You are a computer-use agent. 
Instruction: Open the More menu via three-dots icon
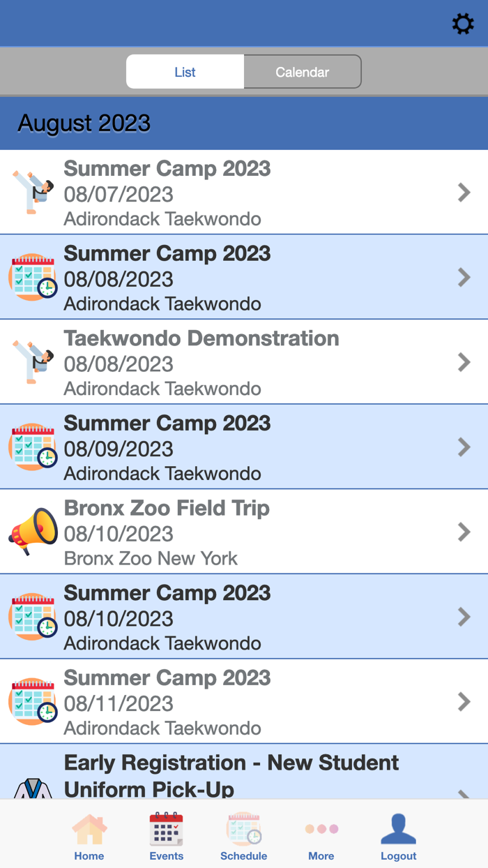coord(321,835)
